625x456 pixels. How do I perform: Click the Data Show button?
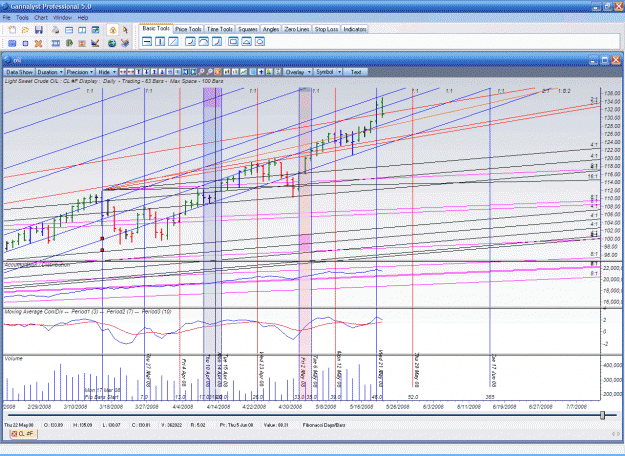[19, 72]
